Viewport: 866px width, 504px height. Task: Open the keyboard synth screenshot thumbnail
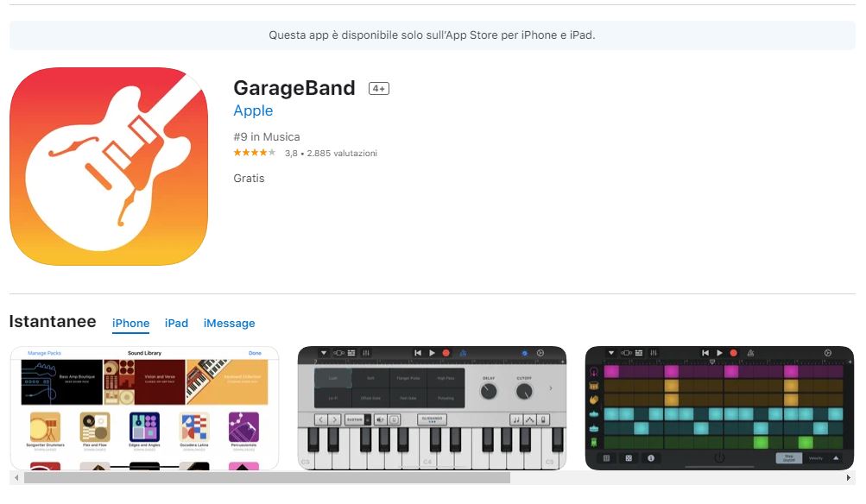432,408
